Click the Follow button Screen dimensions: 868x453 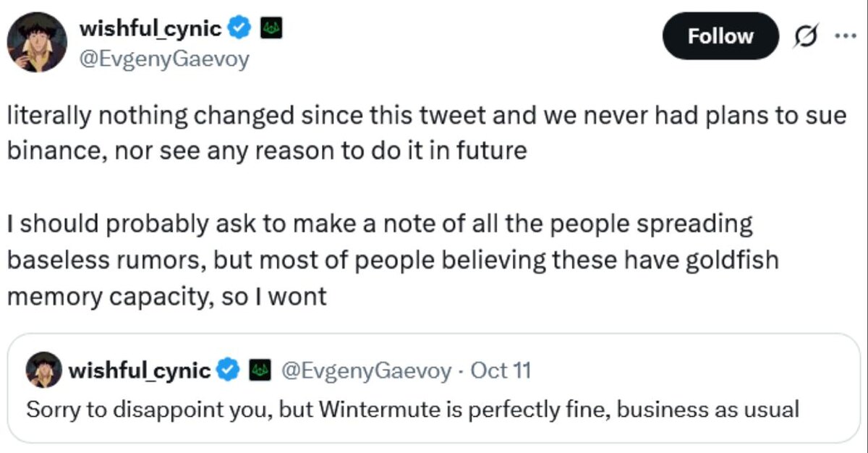point(720,36)
